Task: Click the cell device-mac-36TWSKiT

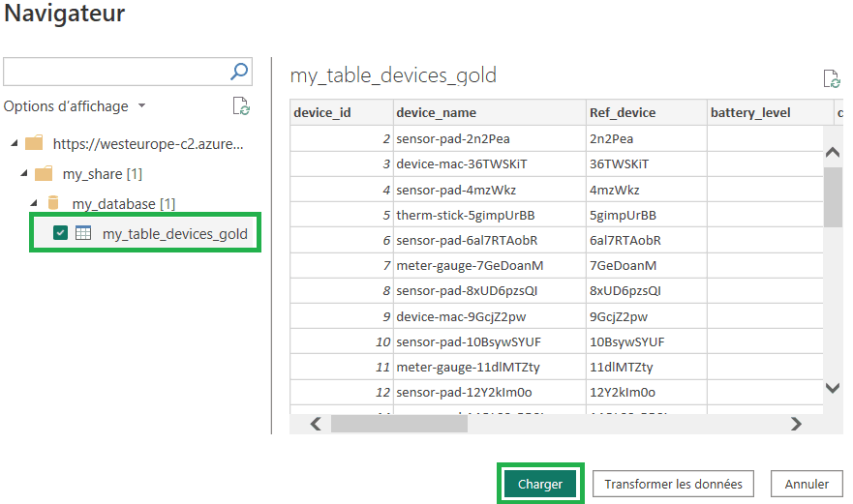Action: point(490,163)
